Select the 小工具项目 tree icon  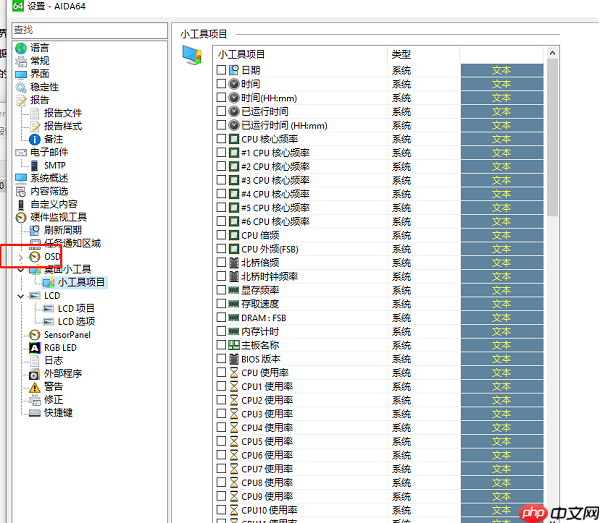[x=49, y=283]
